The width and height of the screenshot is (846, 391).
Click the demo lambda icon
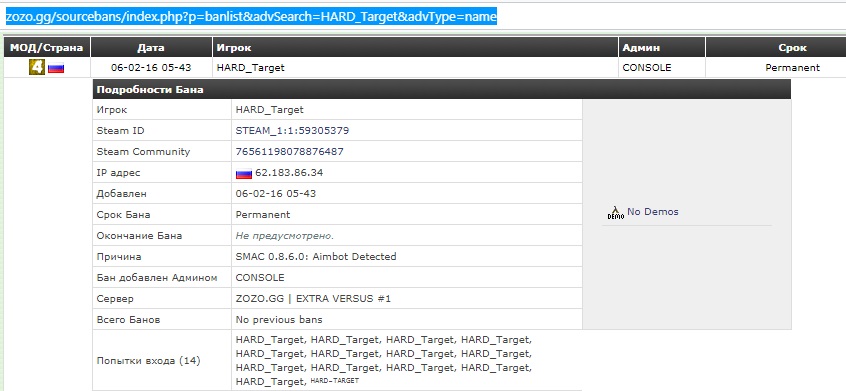(616, 212)
